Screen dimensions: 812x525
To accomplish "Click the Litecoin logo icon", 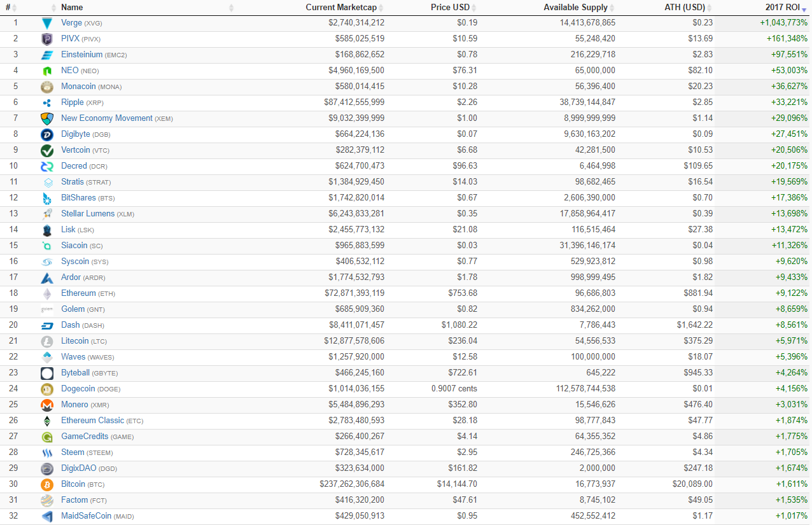I will click(47, 341).
